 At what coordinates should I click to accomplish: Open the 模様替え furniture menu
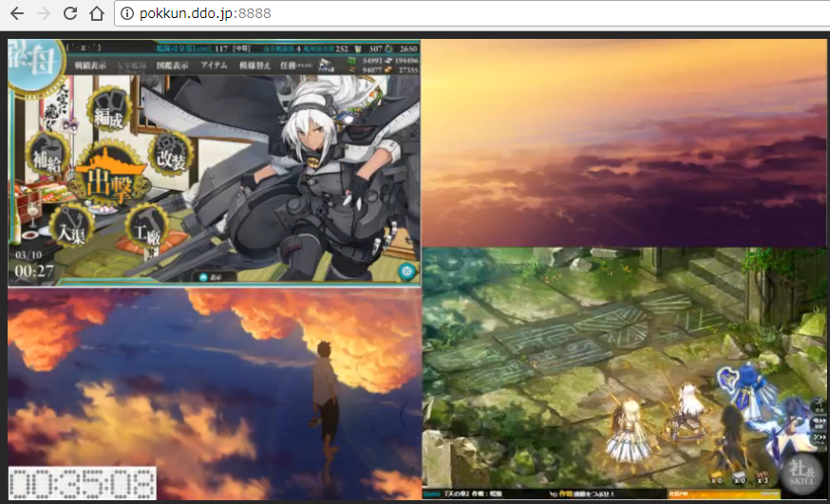tap(255, 65)
